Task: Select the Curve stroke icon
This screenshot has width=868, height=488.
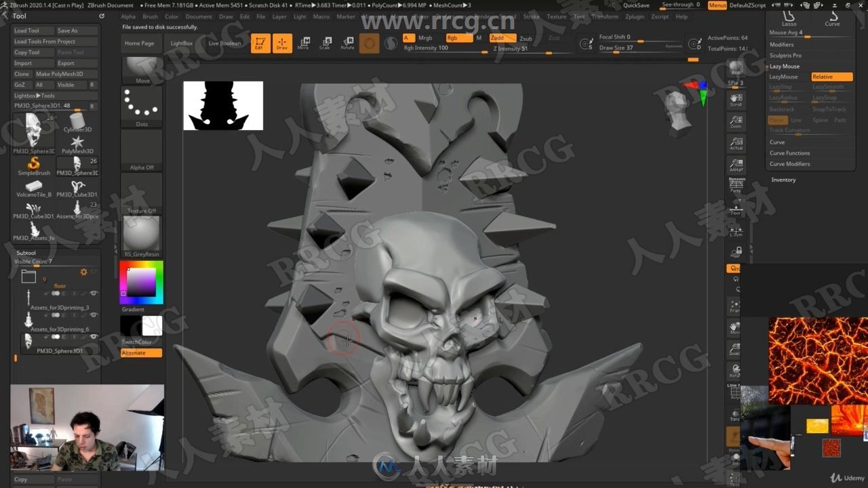Action: (x=832, y=18)
